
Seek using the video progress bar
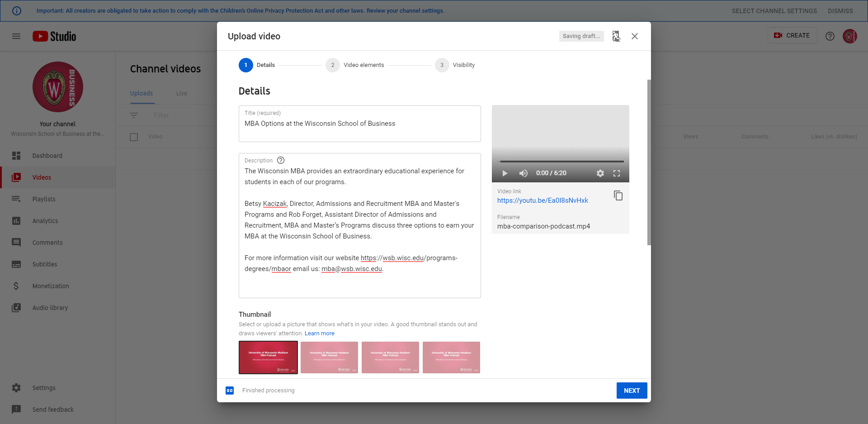tap(561, 161)
